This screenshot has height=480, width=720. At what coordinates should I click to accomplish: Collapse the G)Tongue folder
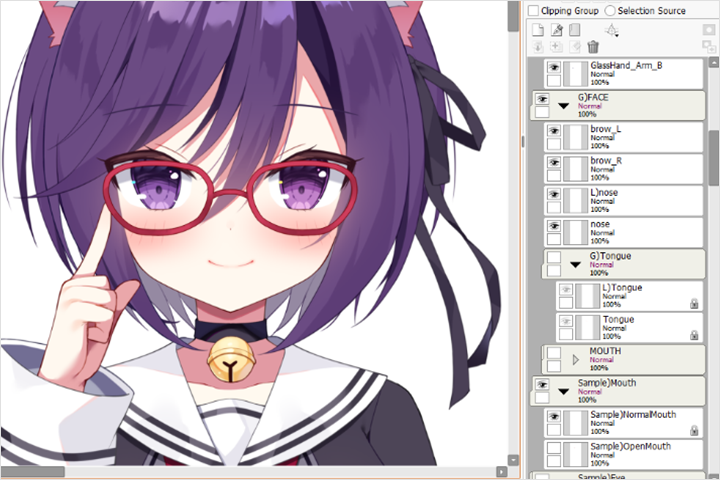tap(575, 265)
